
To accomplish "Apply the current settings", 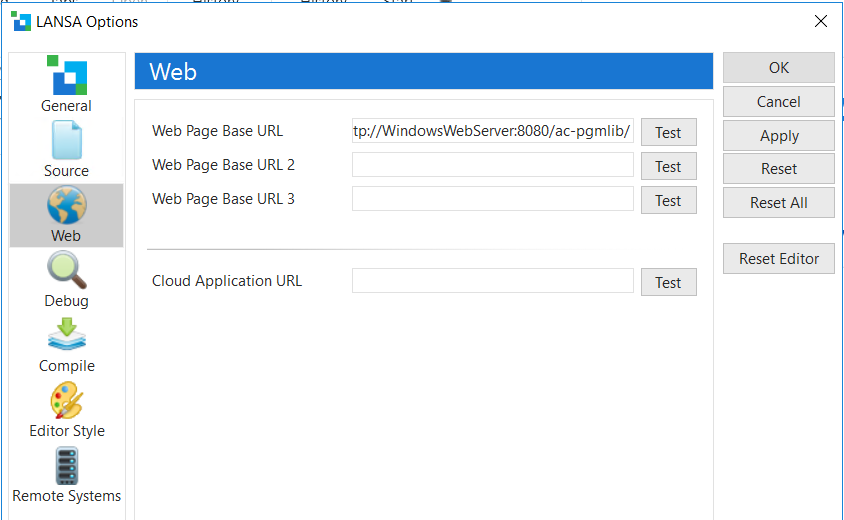I will pyautogui.click(x=778, y=136).
